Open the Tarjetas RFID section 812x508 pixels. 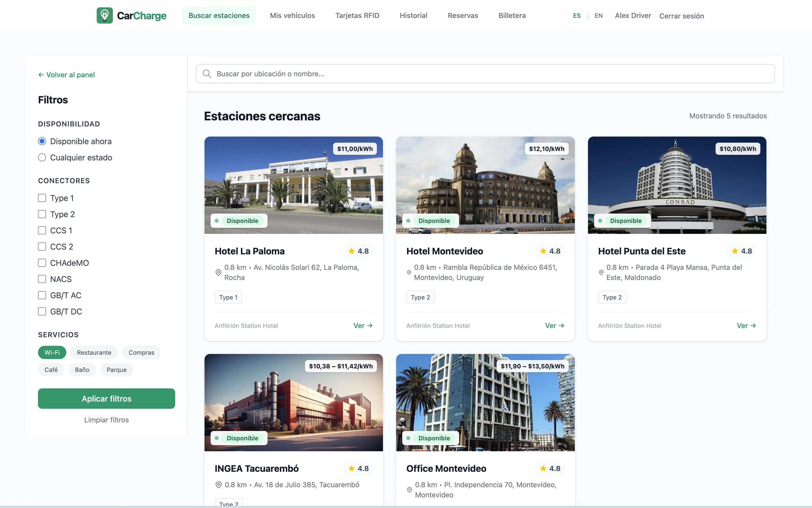coord(357,15)
